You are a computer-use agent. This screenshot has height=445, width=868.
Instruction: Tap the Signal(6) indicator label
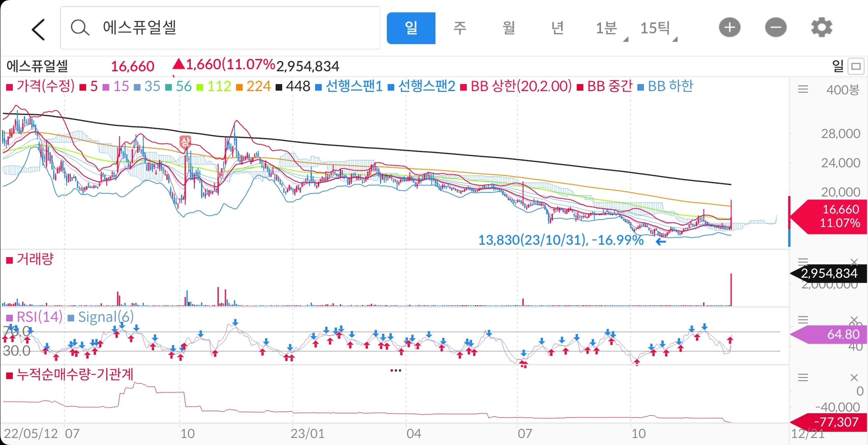[101, 317]
